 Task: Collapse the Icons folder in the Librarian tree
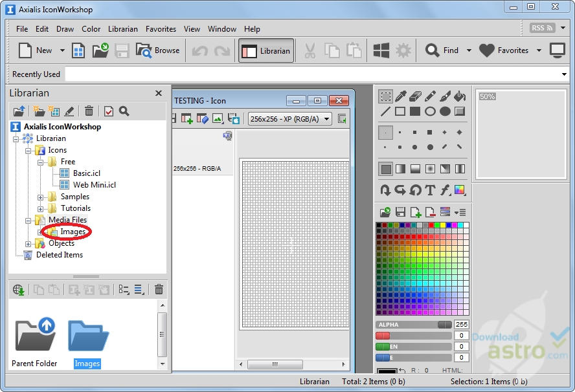tap(28, 149)
